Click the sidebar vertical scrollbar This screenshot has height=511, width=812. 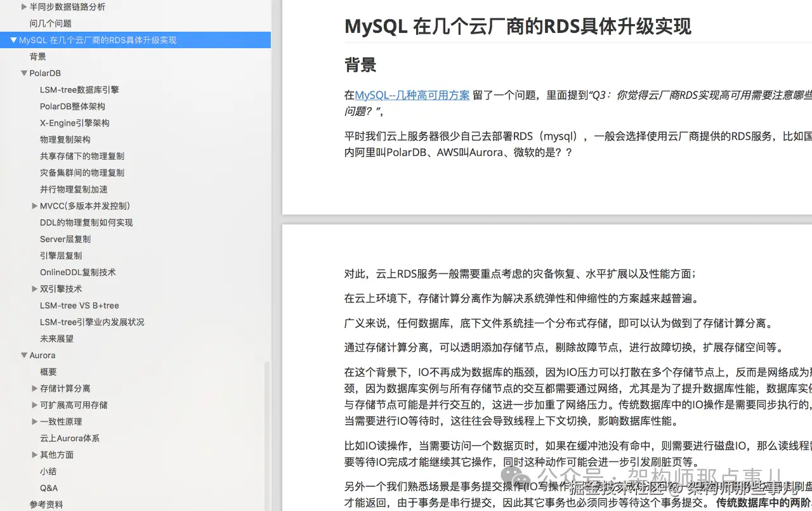coord(267,436)
